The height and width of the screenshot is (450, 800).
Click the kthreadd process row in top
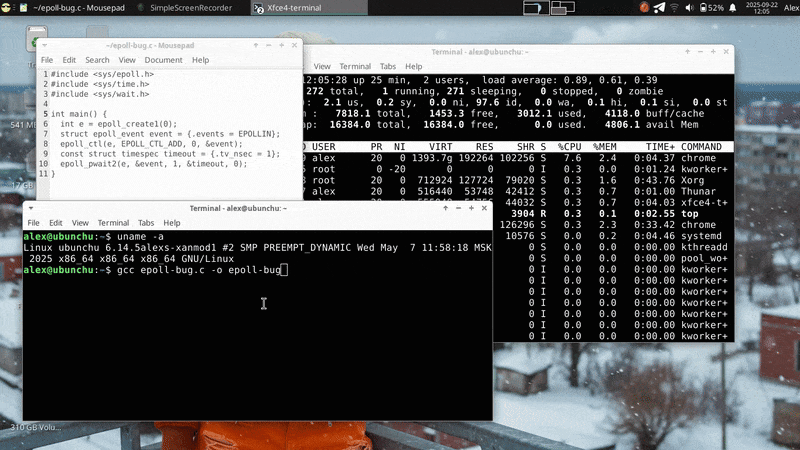[x=613, y=247]
